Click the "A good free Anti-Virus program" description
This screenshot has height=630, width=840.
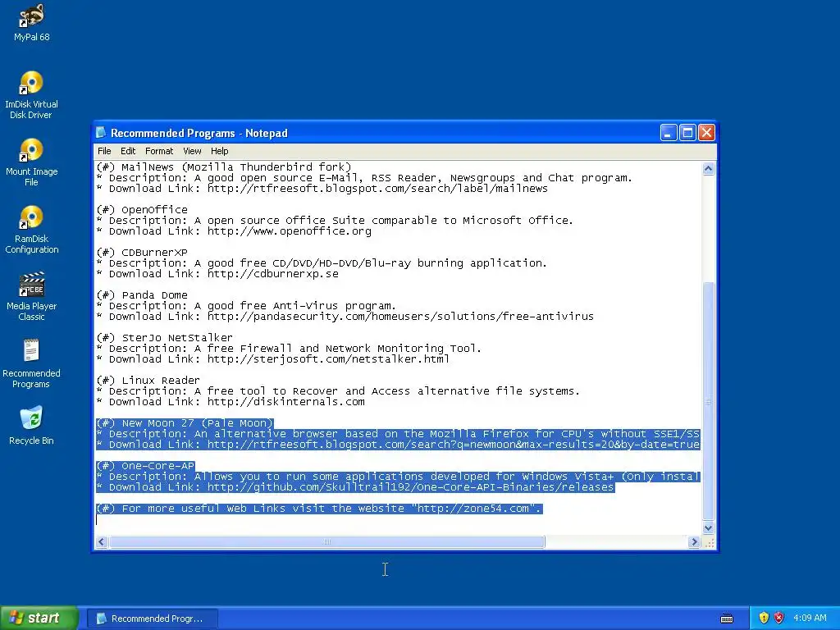(295, 306)
